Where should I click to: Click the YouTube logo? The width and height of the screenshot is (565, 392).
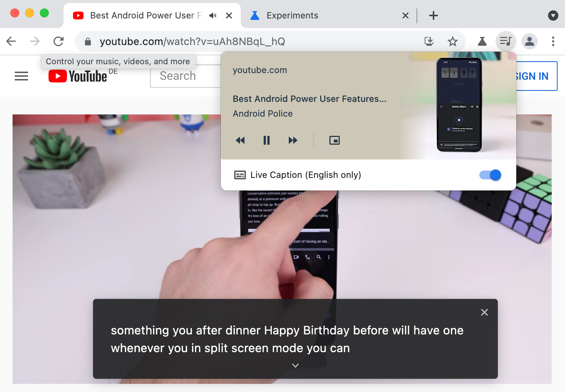(78, 76)
